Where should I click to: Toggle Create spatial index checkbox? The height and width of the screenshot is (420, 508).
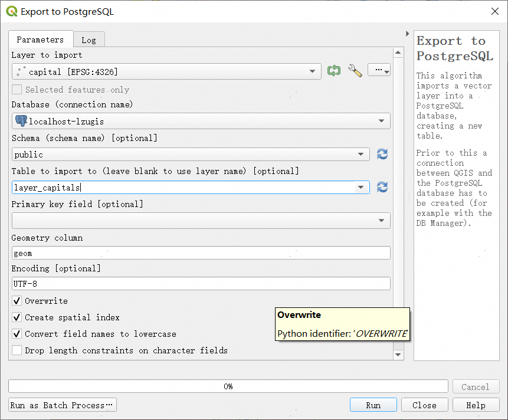coord(17,317)
